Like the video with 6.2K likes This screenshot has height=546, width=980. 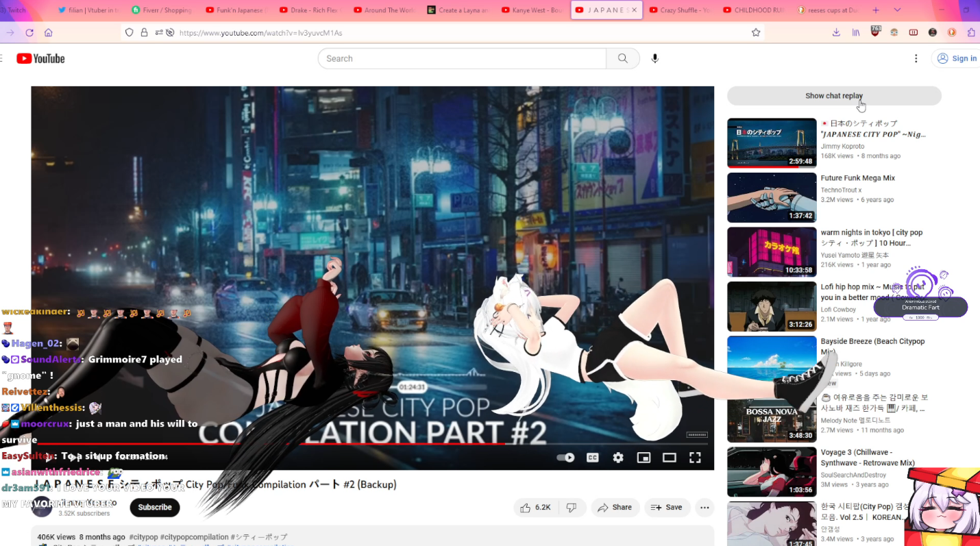point(536,508)
